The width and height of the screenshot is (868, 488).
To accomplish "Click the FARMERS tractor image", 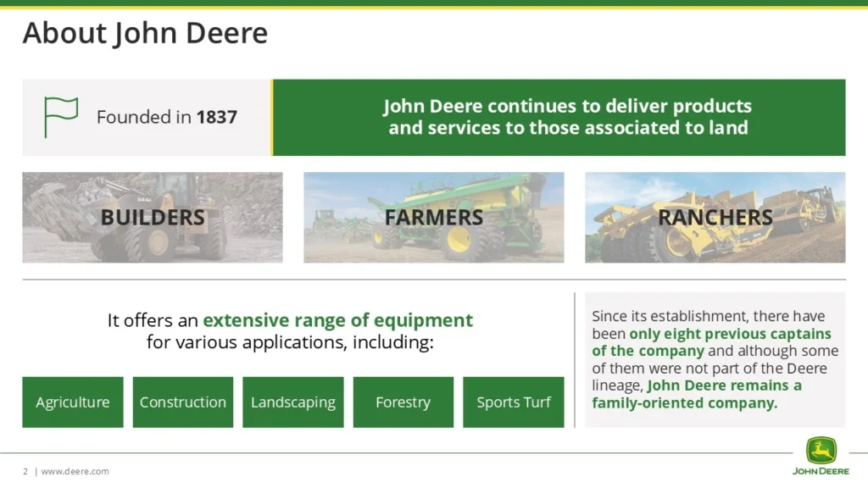I will click(x=434, y=218).
